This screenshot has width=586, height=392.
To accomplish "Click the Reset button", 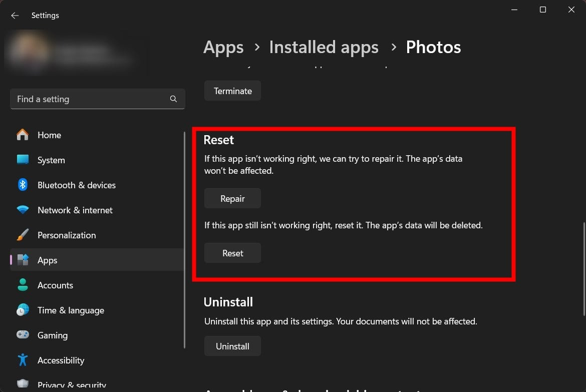I will pos(232,253).
